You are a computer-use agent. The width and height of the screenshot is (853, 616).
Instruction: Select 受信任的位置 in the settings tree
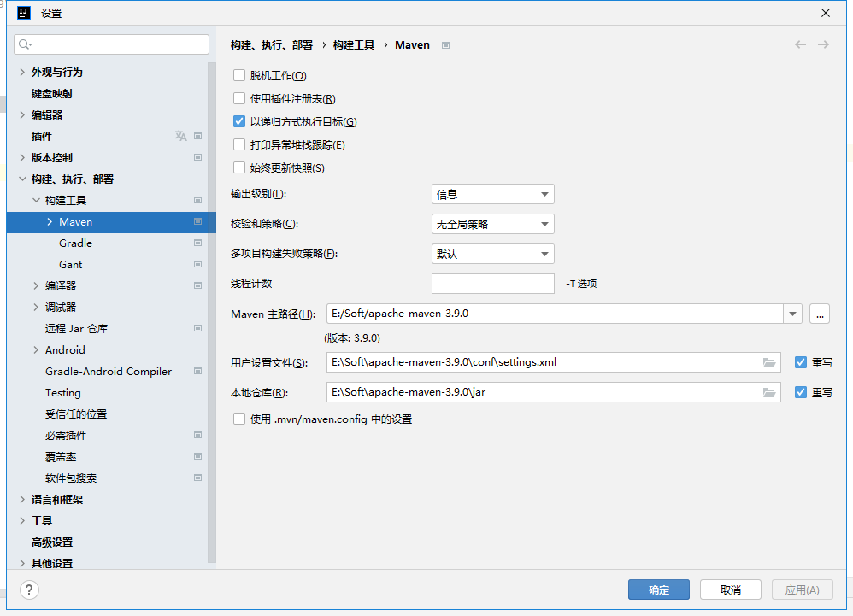click(76, 414)
